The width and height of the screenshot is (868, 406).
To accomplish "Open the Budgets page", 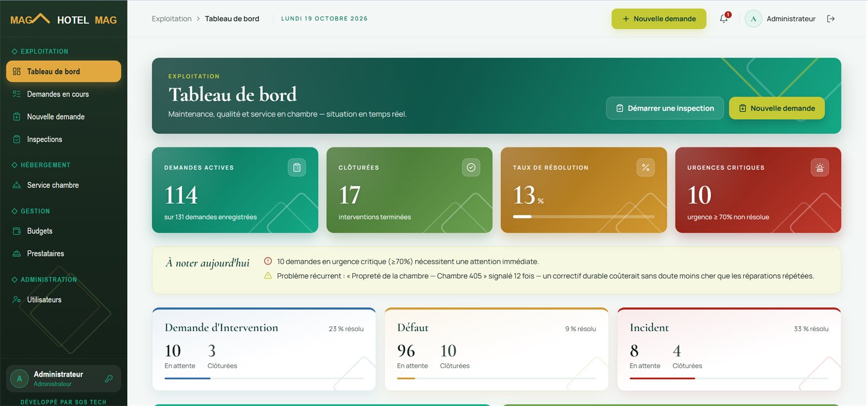I will tap(63, 231).
